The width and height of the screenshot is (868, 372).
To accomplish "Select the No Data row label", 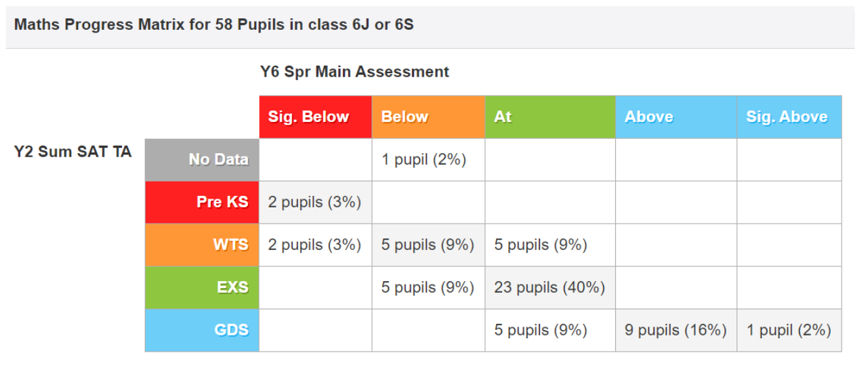I will point(202,160).
